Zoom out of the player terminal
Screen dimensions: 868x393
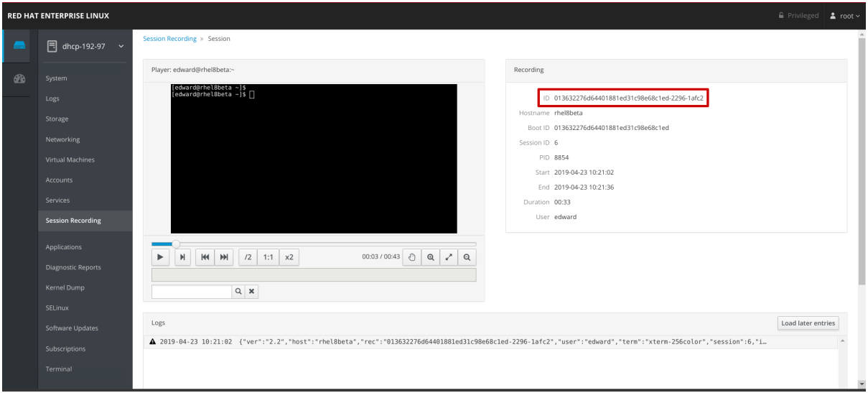point(467,257)
